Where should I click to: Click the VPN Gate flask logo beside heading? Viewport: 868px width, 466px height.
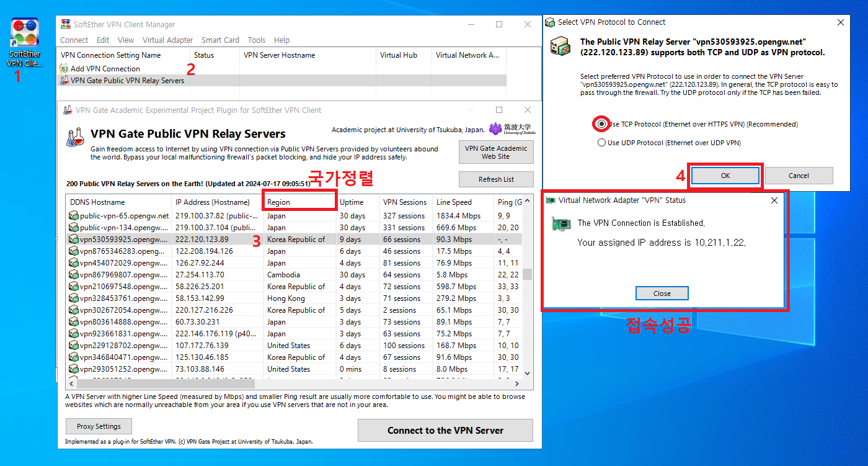click(75, 137)
